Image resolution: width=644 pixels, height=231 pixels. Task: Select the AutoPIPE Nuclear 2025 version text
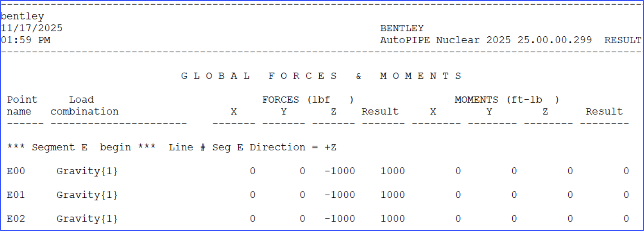point(485,40)
